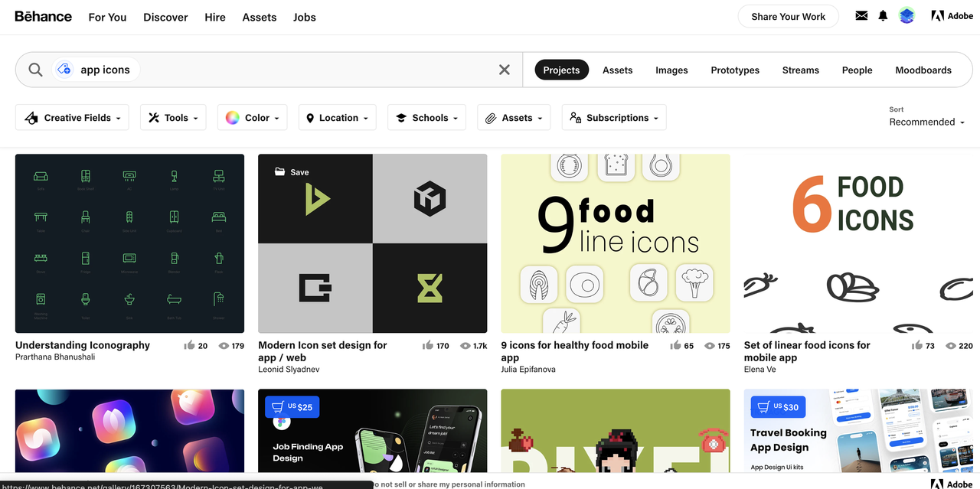Switch to the Streams tab
Screen dimensions: 980x489
[x=801, y=70]
